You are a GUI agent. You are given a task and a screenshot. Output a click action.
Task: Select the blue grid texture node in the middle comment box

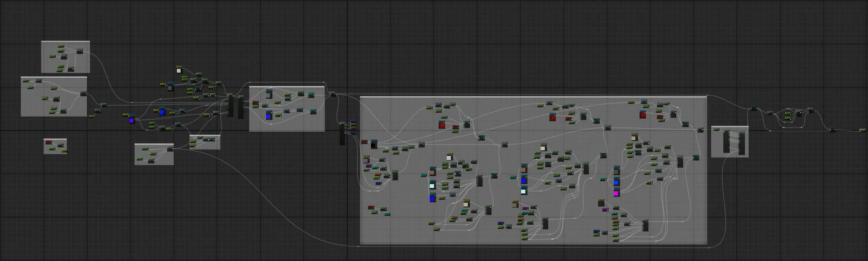pos(269,115)
